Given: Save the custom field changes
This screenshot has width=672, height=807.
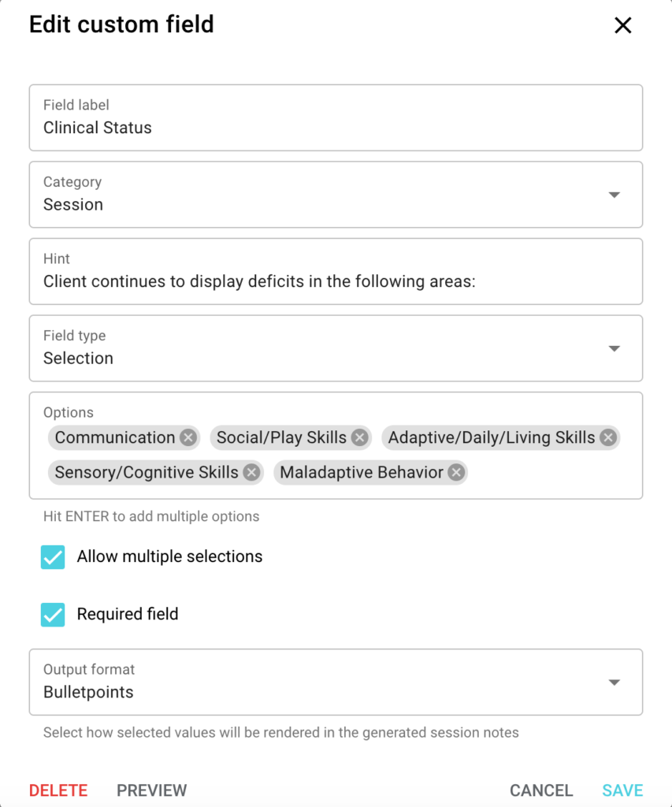Looking at the screenshot, I should 622,790.
